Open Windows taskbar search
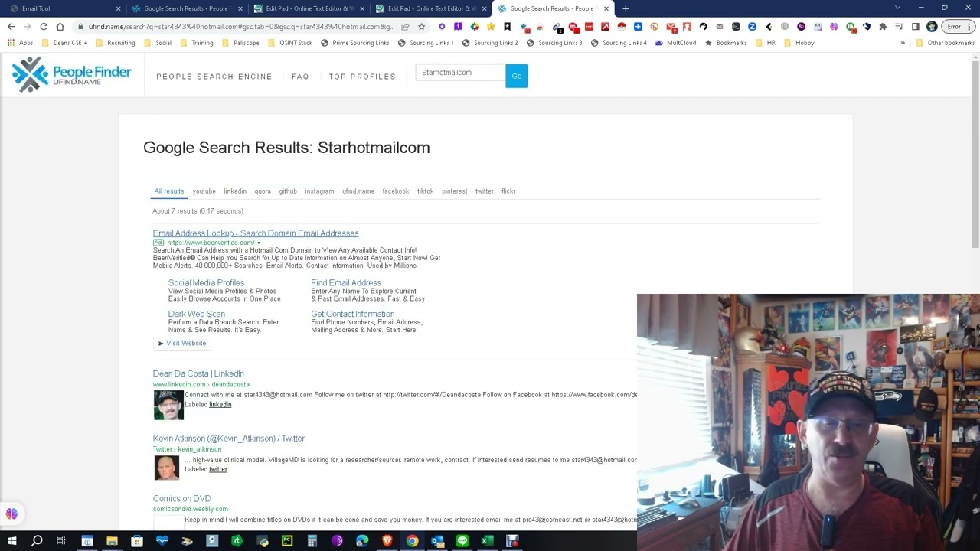 (37, 541)
